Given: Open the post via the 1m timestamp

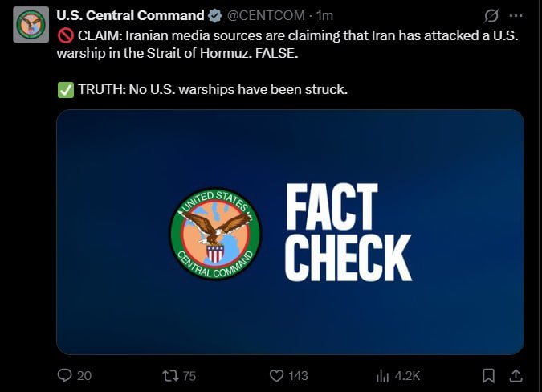Looking at the screenshot, I should coord(324,15).
